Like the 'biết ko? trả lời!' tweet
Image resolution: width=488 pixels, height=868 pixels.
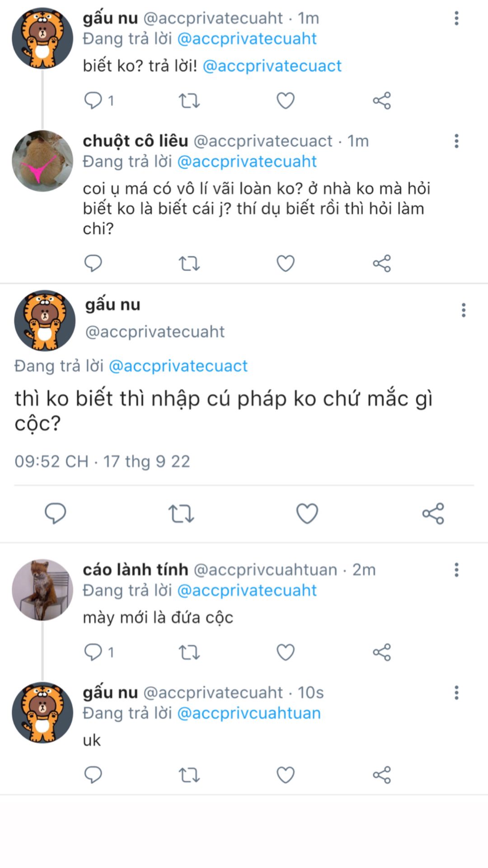point(285,100)
